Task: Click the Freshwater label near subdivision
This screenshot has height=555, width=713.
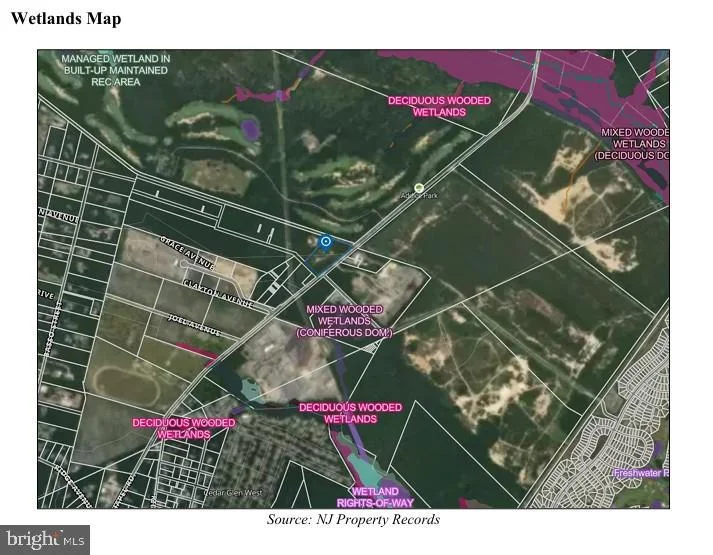Action: point(641,473)
